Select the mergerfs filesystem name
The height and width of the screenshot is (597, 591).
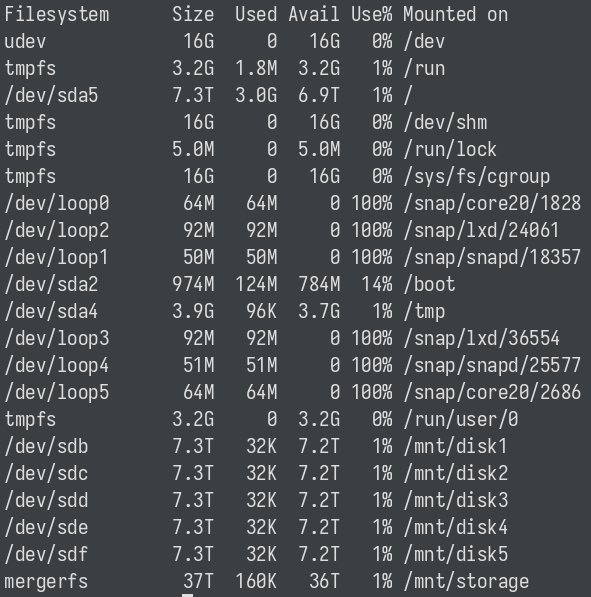coord(46,582)
